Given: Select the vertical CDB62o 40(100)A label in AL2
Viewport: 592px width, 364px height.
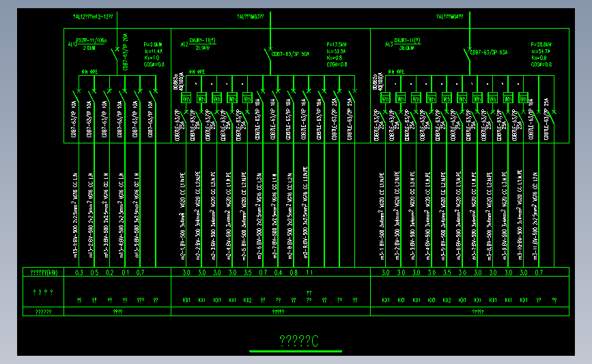Looking at the screenshot, I should [x=178, y=81].
